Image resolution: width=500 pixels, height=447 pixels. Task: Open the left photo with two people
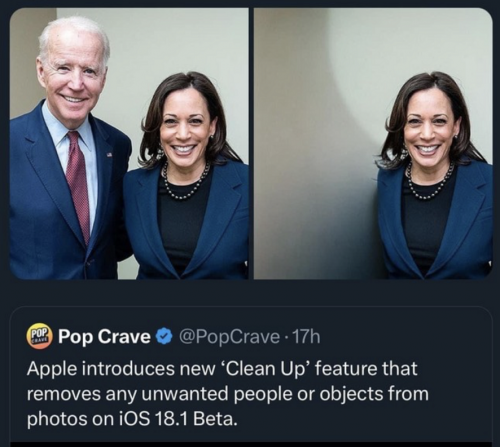point(129,144)
